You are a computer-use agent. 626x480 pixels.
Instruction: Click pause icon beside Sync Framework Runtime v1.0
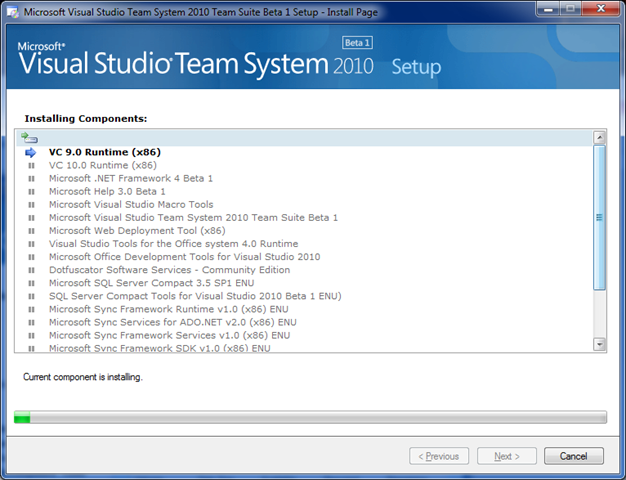tap(31, 309)
